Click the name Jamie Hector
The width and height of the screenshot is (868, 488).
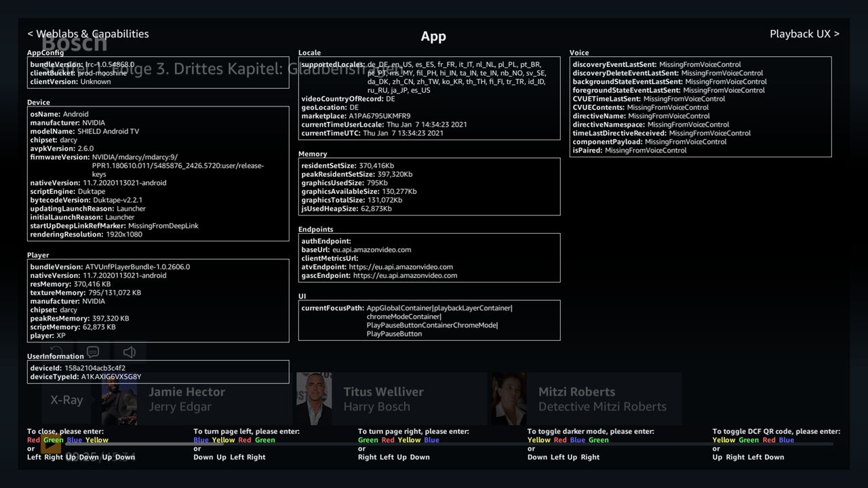pyautogui.click(x=186, y=392)
